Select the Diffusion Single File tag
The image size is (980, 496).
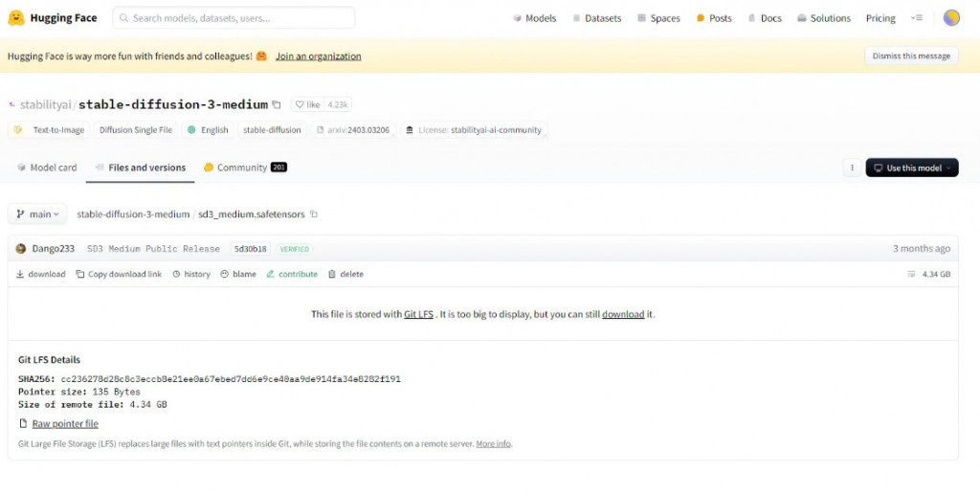[x=136, y=130]
